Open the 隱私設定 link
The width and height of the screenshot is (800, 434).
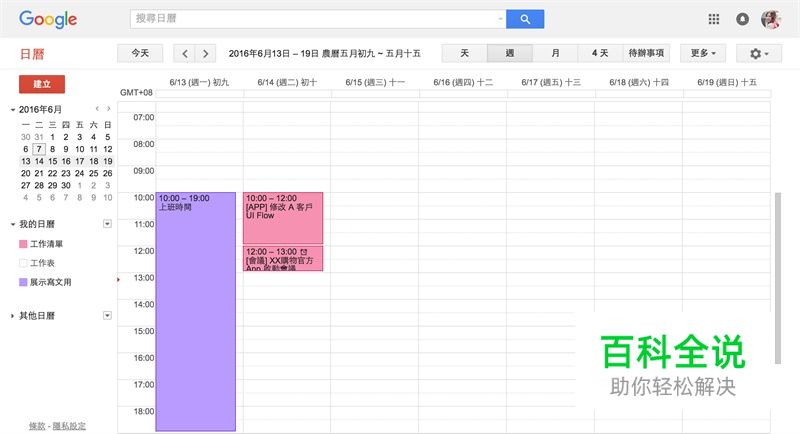point(69,426)
